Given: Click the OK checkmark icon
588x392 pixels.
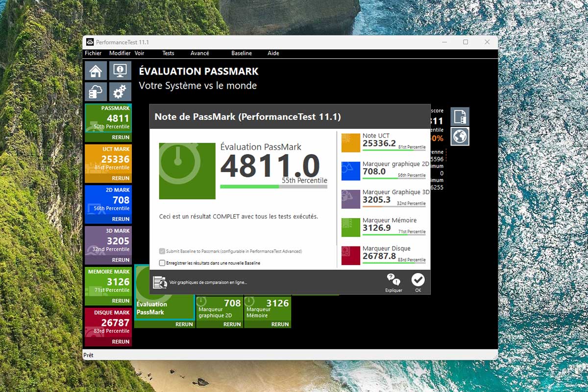Looking at the screenshot, I should pos(418,280).
